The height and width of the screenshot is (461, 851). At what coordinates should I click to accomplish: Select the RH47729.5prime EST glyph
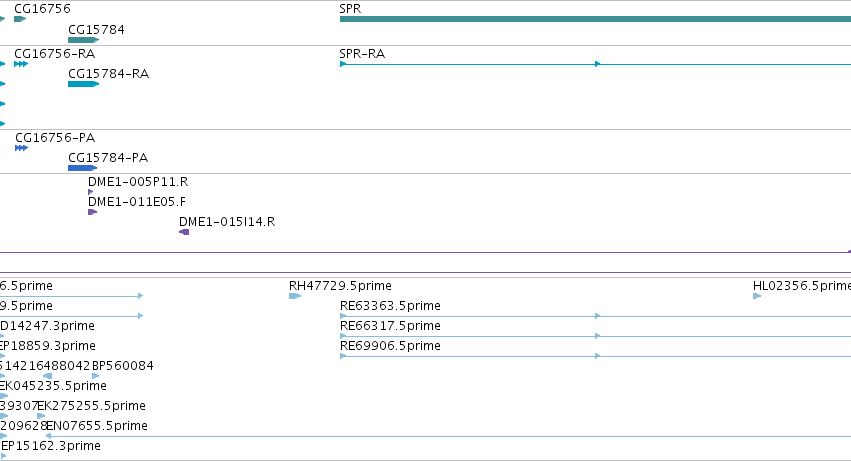click(295, 296)
